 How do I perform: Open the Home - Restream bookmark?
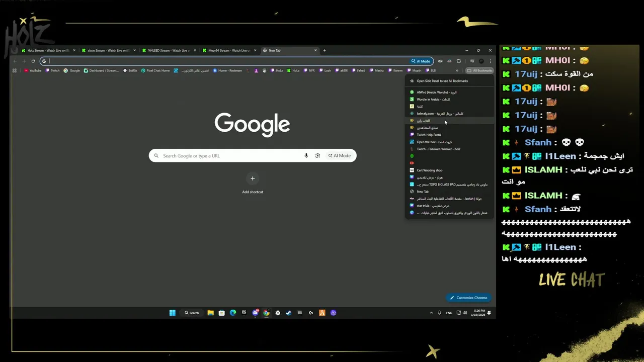[x=227, y=70]
